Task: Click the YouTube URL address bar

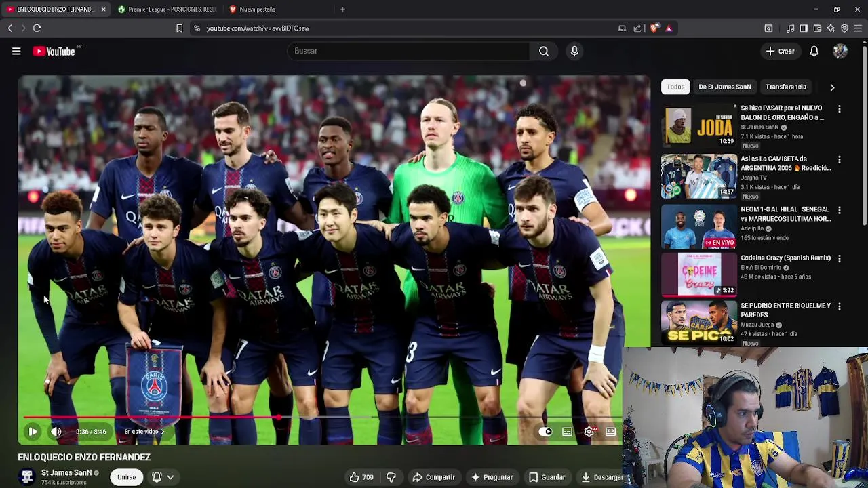Action: pyautogui.click(x=407, y=28)
